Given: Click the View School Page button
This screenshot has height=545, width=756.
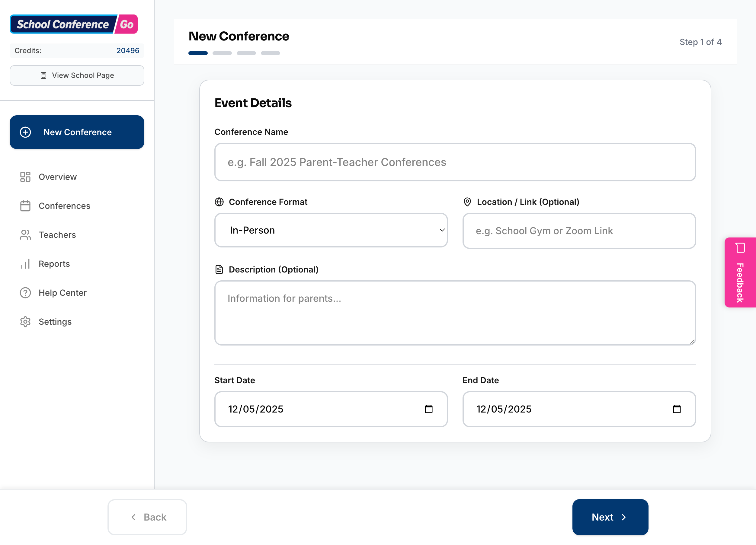Looking at the screenshot, I should click(77, 75).
